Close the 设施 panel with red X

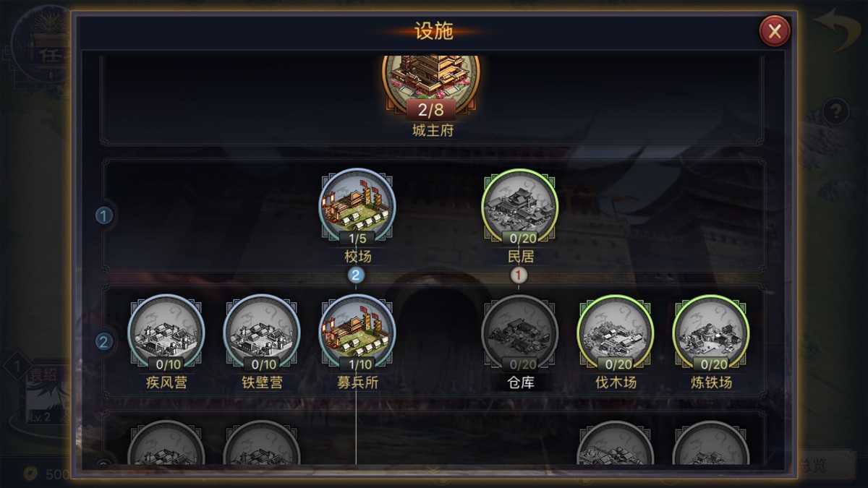[775, 31]
